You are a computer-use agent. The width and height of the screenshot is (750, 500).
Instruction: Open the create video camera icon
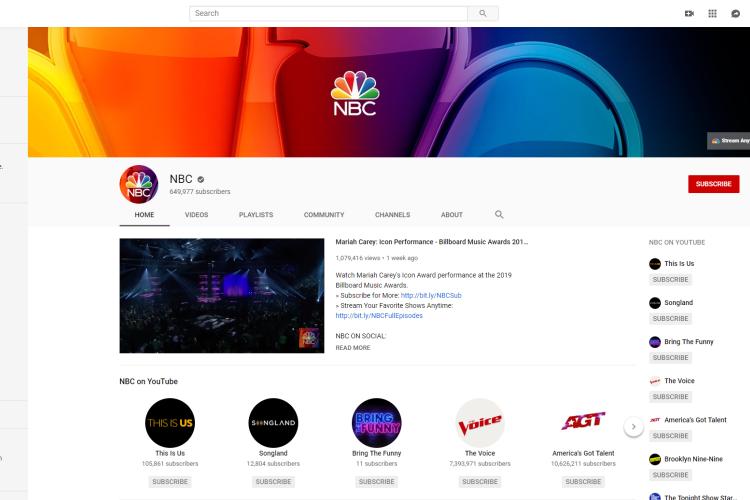point(689,13)
